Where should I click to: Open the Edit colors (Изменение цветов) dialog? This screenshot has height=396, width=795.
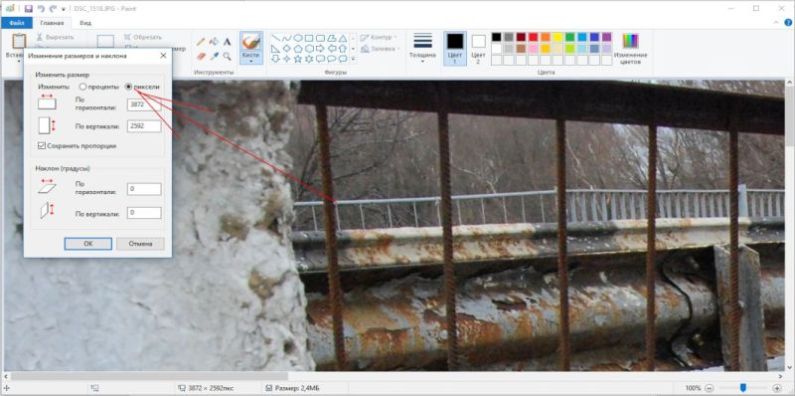tap(631, 49)
